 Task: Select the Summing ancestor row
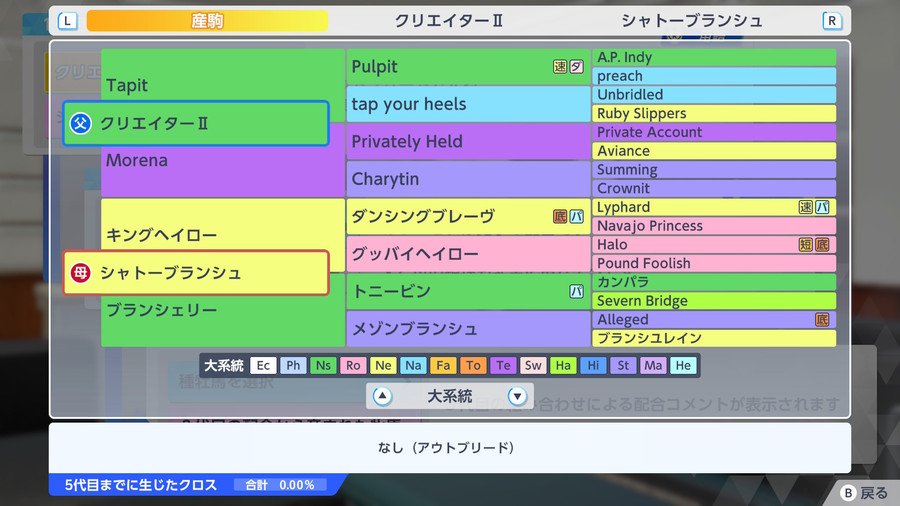714,170
